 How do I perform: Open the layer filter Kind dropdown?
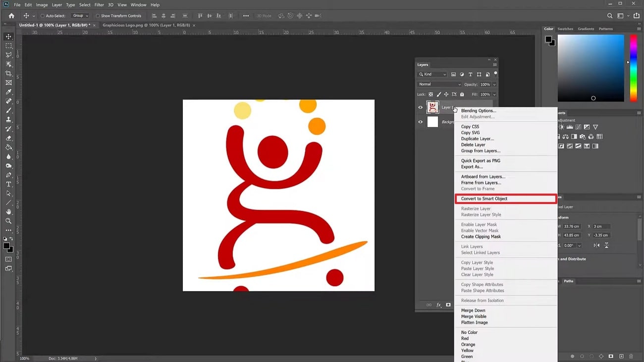432,74
